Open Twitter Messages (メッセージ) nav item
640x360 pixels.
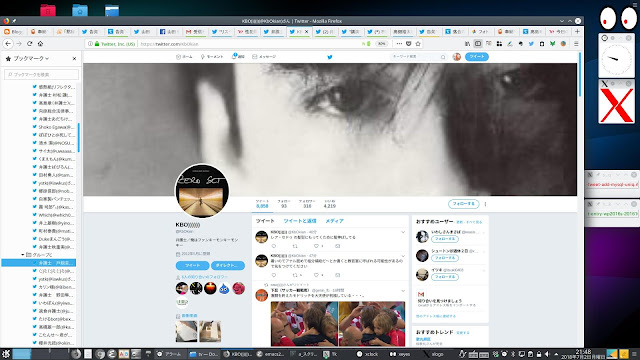(264, 57)
